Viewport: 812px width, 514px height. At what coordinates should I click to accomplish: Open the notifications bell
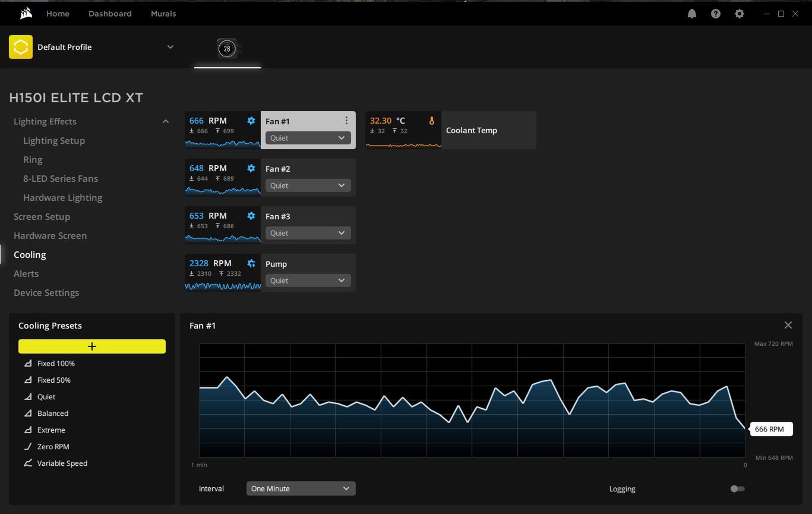tap(692, 14)
